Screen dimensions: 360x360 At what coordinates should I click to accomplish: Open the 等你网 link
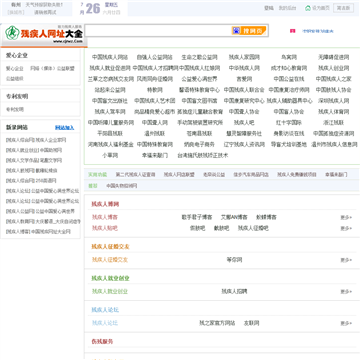tap(234, 260)
